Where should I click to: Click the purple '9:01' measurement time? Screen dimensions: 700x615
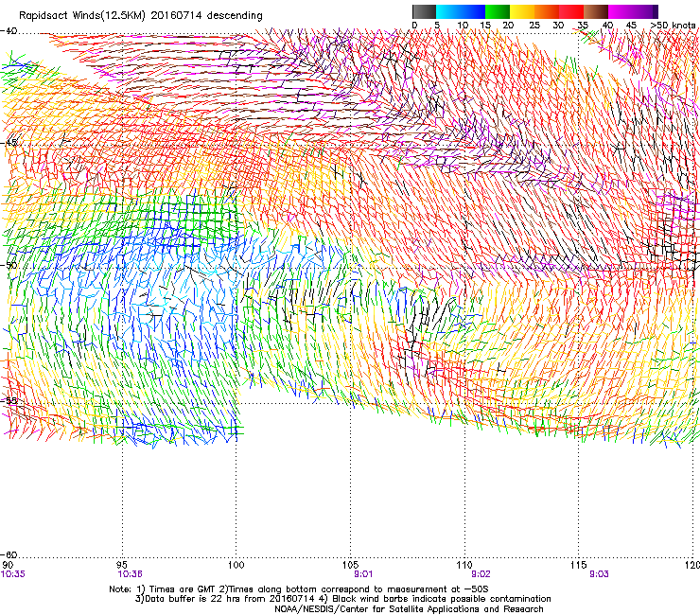[x=363, y=574]
